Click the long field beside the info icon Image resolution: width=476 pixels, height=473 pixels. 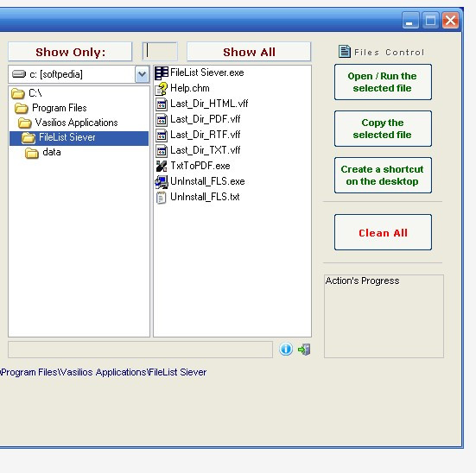click(x=140, y=350)
